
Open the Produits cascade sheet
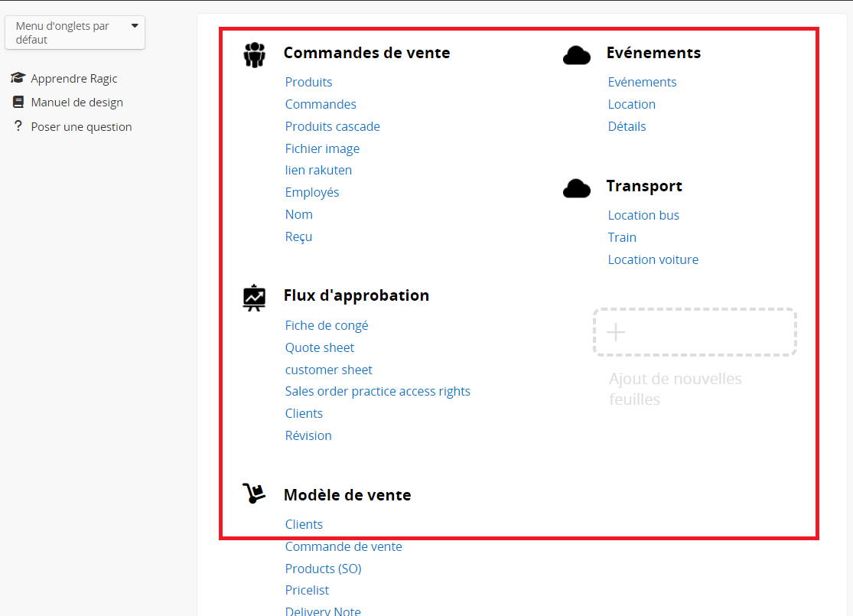[x=332, y=126]
